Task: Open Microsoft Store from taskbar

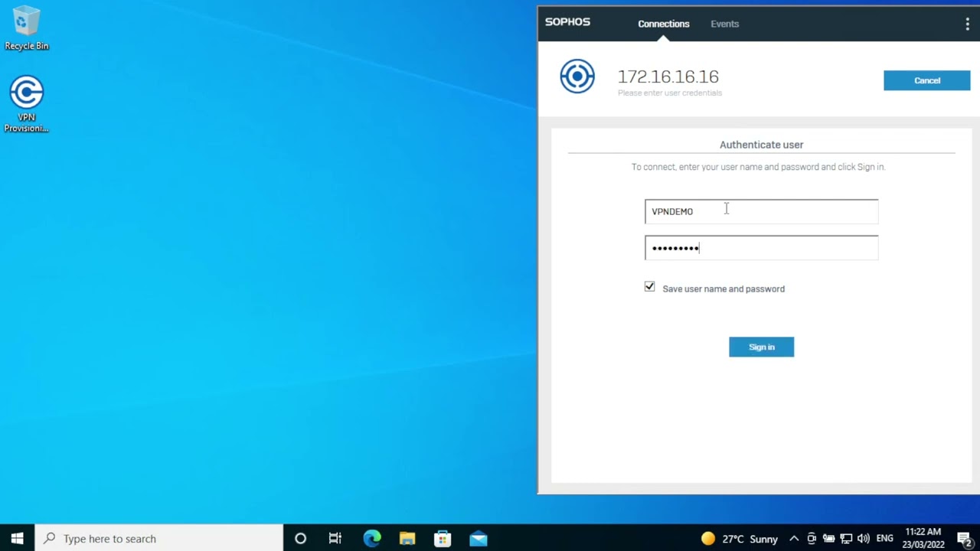Action: pyautogui.click(x=443, y=538)
